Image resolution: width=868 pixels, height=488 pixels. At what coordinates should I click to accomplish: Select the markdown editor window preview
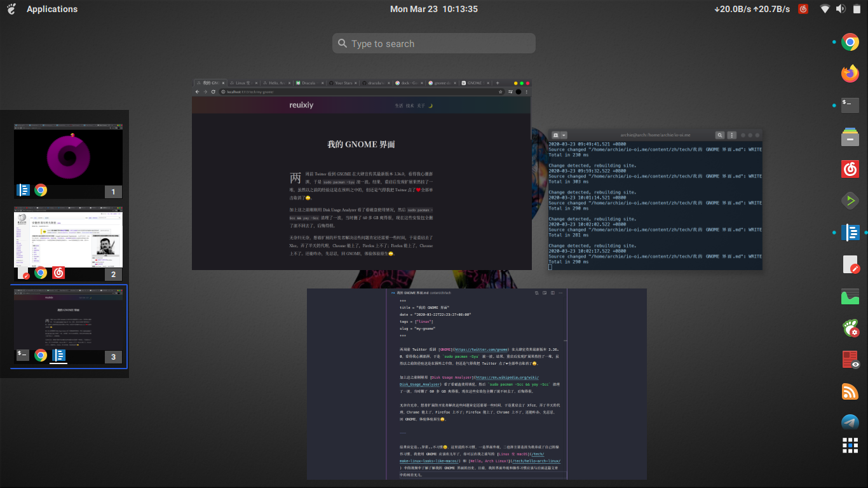coord(477,384)
